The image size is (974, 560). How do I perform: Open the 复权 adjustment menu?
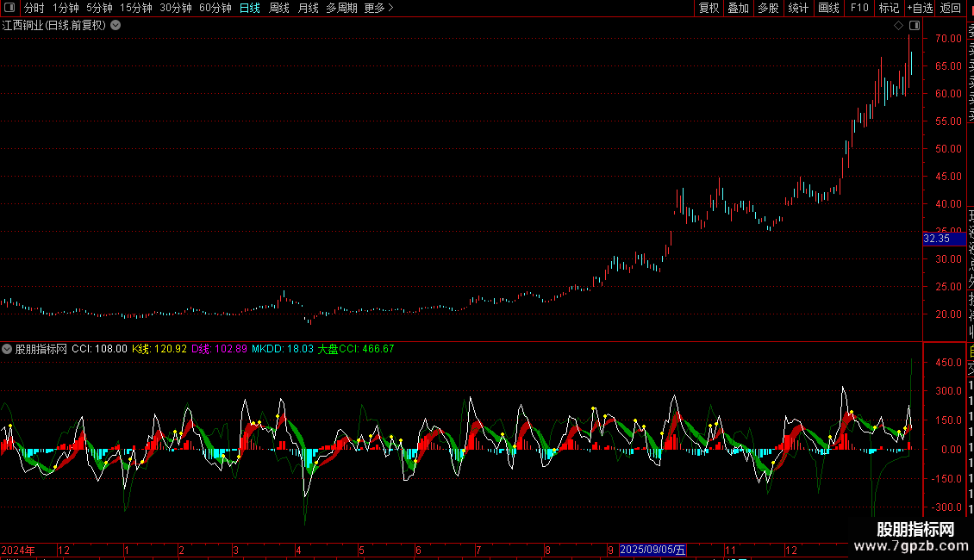[709, 8]
